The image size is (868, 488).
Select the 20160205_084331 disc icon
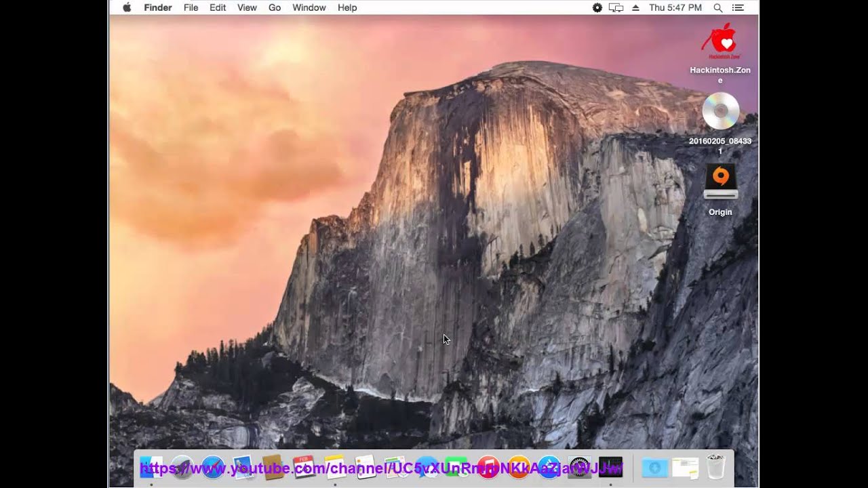click(x=720, y=111)
